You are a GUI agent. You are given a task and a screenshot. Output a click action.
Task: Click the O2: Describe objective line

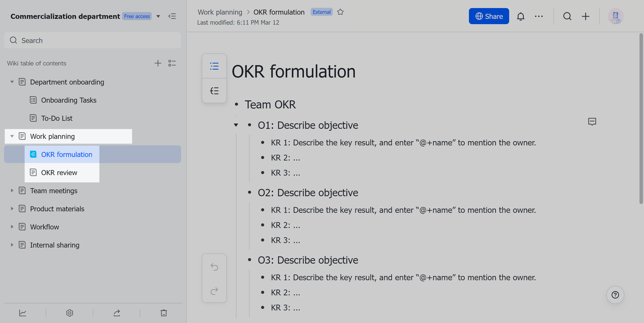coord(308,193)
